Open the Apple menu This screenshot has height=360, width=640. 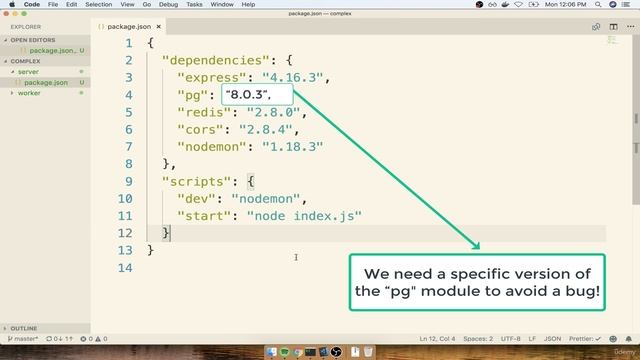[x=12, y=4]
